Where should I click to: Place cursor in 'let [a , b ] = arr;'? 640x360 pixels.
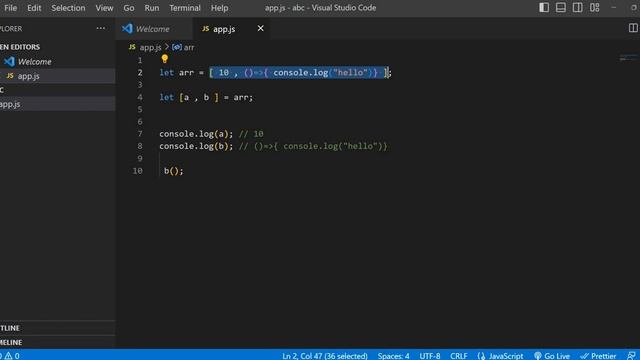click(x=206, y=97)
